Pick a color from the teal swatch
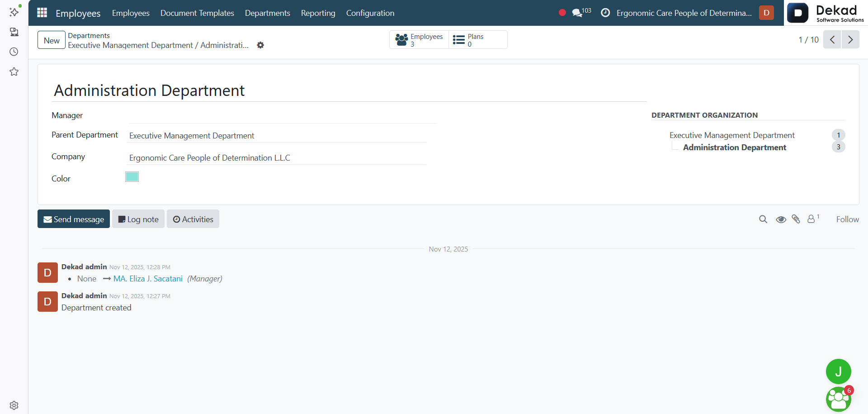 [x=132, y=177]
